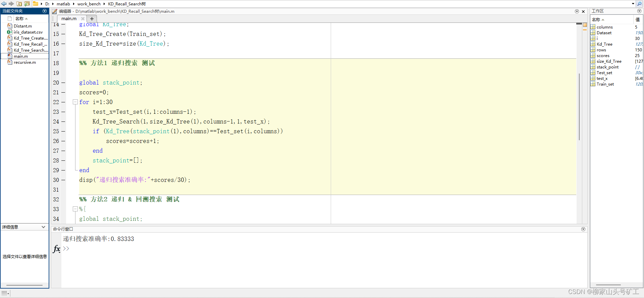The image size is (644, 298).
Task: Switch to the main.m editor tab
Action: pos(69,19)
